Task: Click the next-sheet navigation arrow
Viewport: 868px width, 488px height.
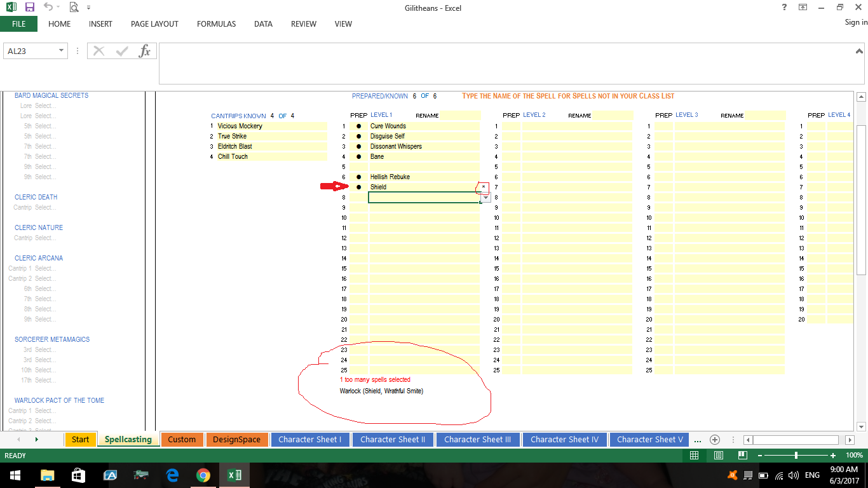Action: coord(36,439)
